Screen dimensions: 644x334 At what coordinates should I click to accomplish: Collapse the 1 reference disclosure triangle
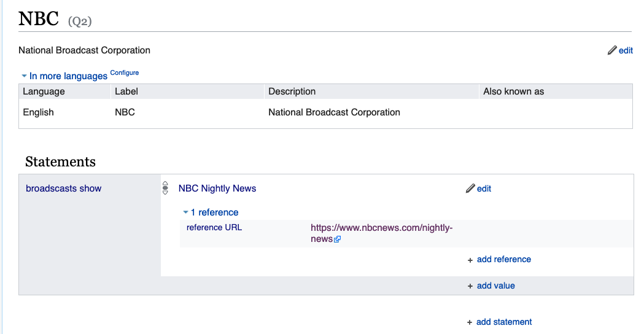coord(185,212)
